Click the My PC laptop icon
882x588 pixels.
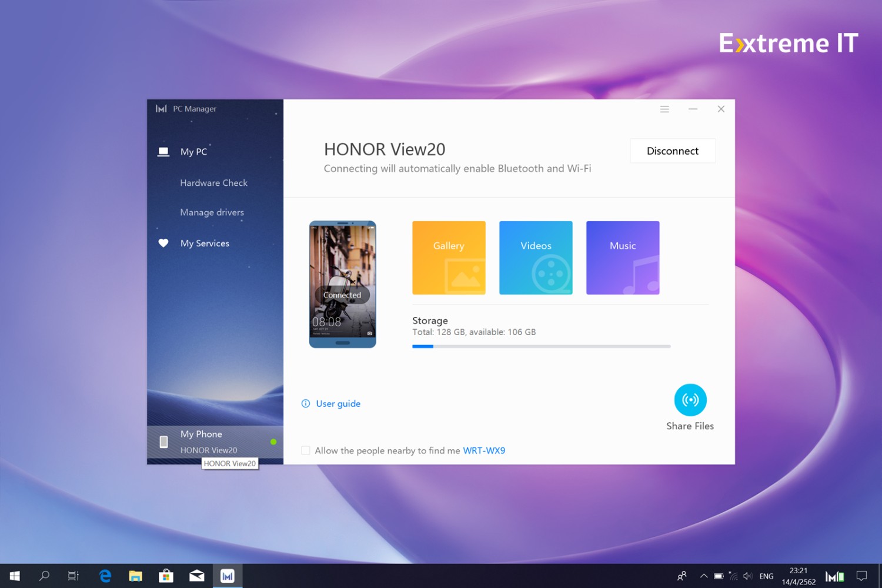click(163, 152)
